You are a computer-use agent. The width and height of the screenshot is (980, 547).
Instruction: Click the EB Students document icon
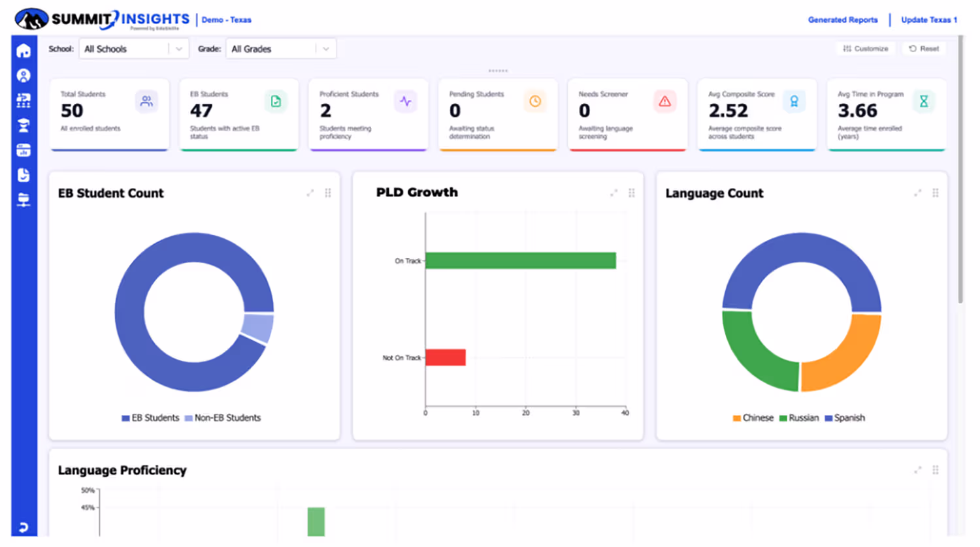pyautogui.click(x=276, y=101)
